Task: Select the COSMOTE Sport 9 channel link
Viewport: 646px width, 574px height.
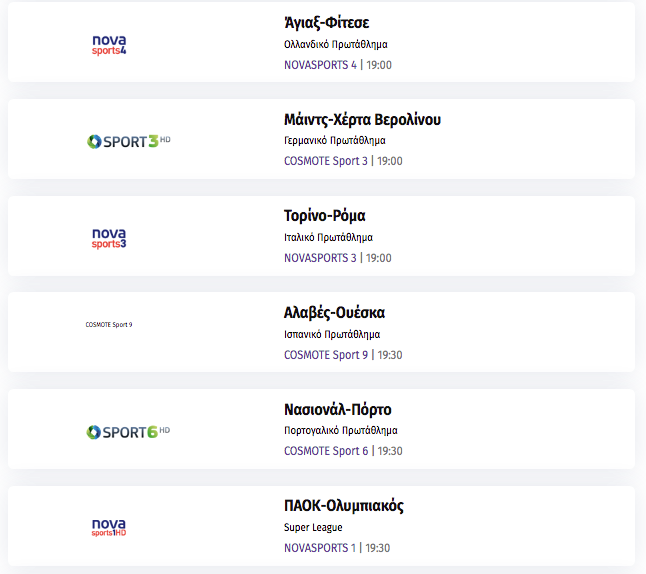Action: [x=325, y=355]
